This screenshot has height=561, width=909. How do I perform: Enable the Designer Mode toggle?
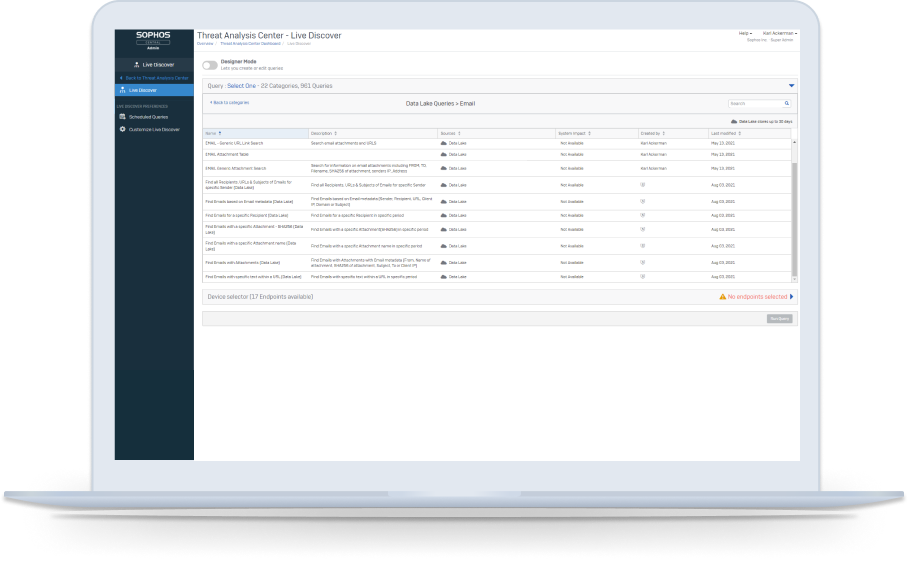[x=210, y=65]
